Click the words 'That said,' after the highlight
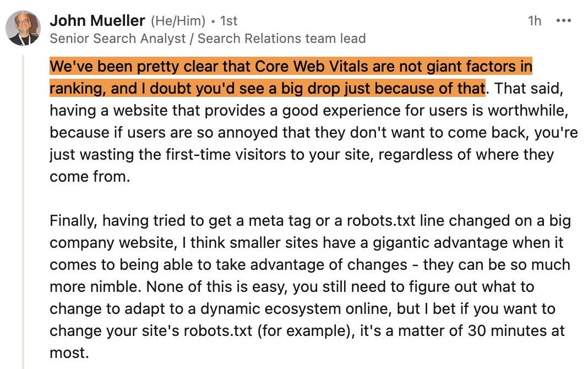The width and height of the screenshot is (588, 369). [529, 89]
